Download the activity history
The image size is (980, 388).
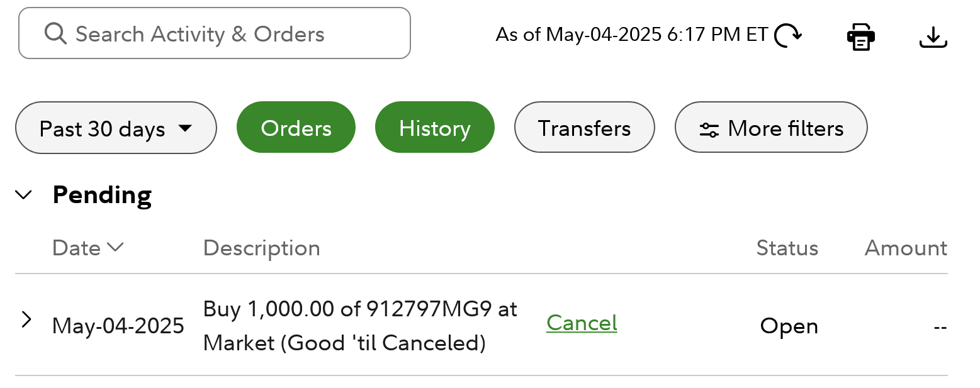[933, 36]
